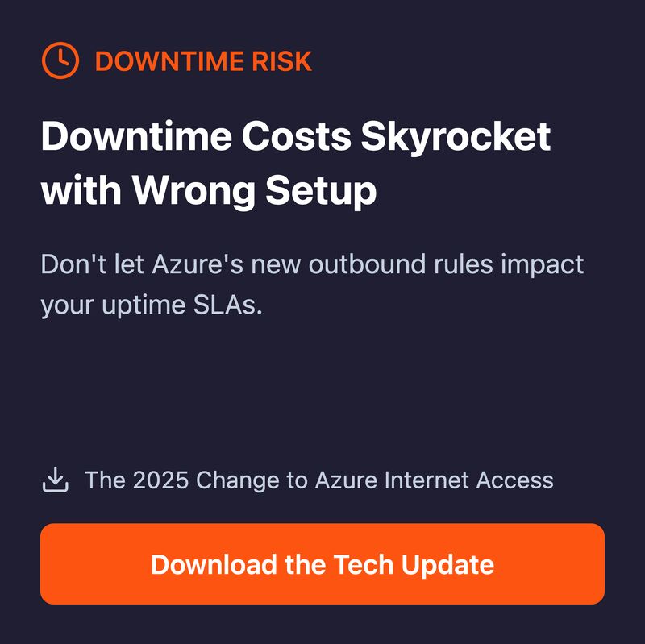Select the word 'Azure's' in the description
This screenshot has height=644, width=645.
tap(198, 264)
